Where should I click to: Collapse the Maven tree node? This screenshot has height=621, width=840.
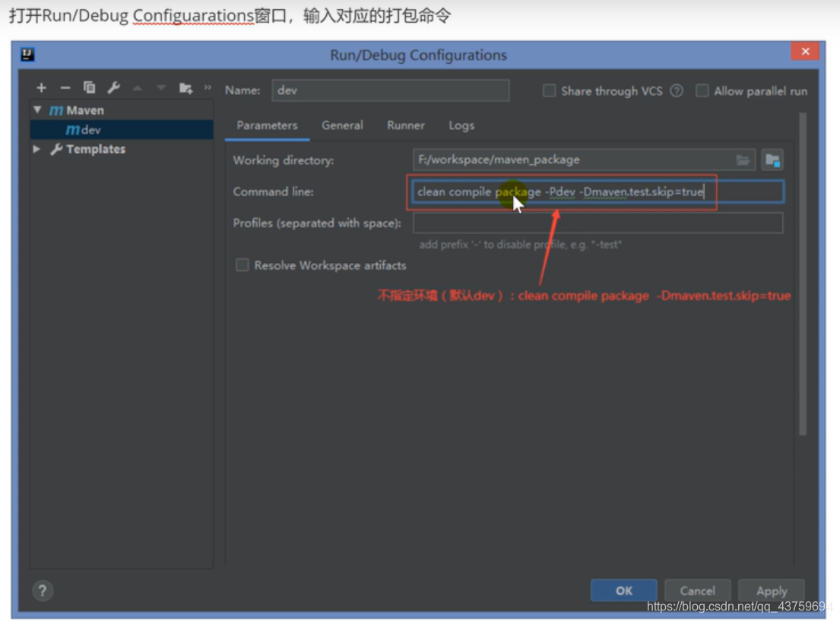[x=37, y=110]
